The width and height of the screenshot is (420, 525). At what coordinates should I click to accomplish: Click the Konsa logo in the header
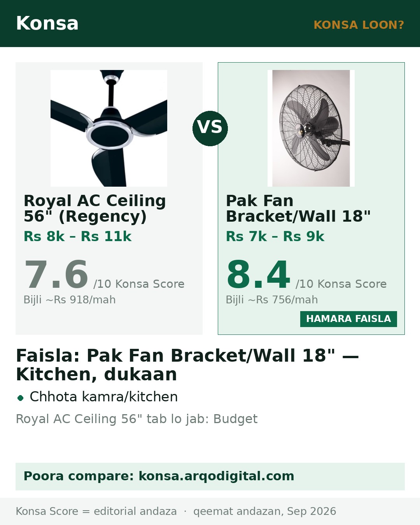(47, 23)
